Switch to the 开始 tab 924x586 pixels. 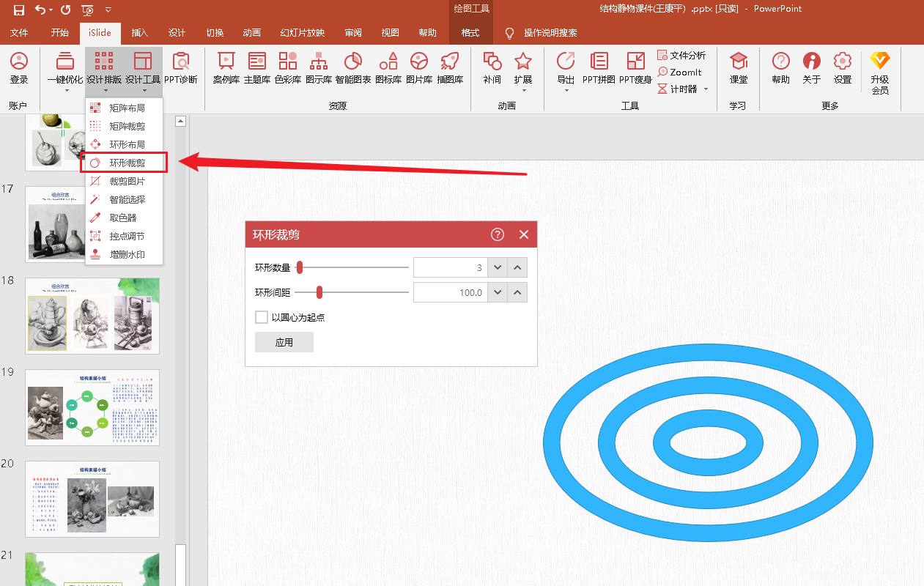tap(60, 33)
